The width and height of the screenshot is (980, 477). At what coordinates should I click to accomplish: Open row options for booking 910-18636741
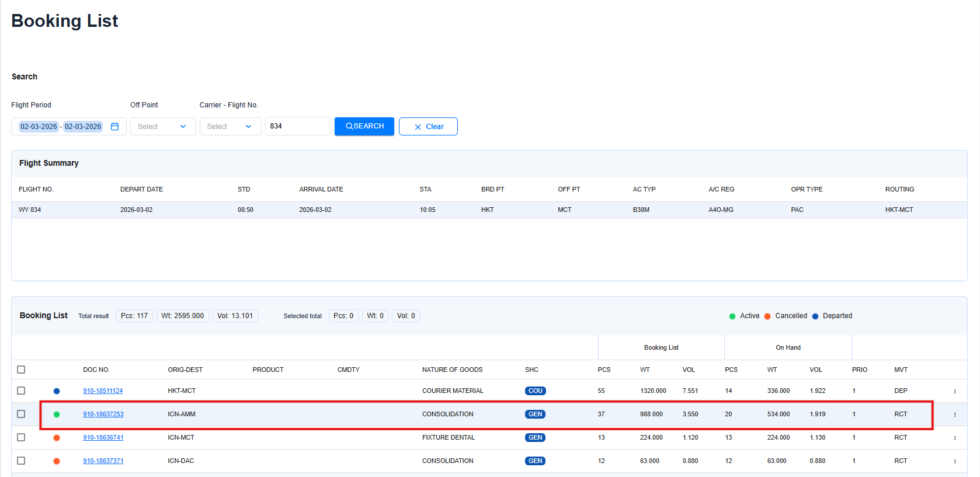955,438
